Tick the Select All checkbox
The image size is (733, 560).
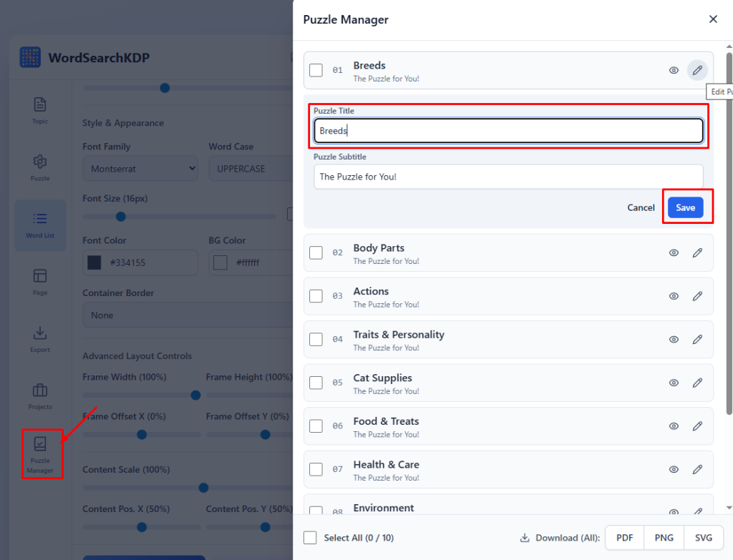[310, 538]
